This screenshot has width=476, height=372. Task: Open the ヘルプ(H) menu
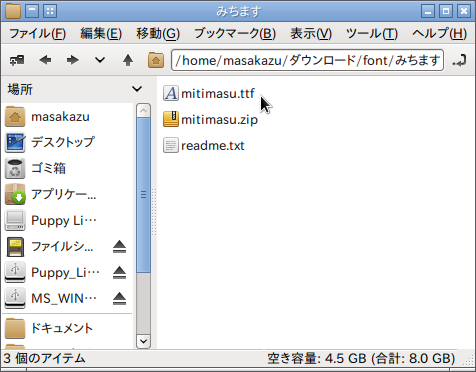coord(439,34)
